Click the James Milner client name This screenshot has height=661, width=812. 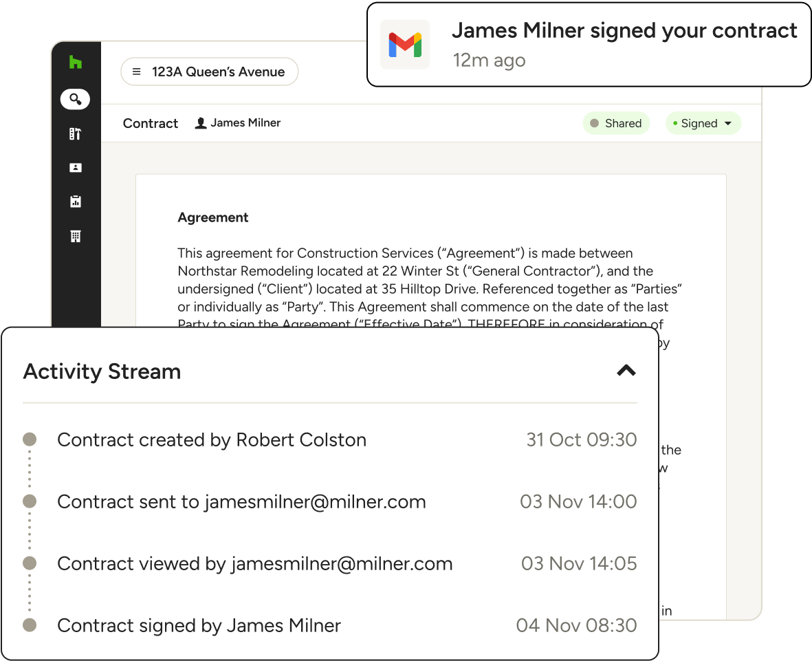click(245, 122)
